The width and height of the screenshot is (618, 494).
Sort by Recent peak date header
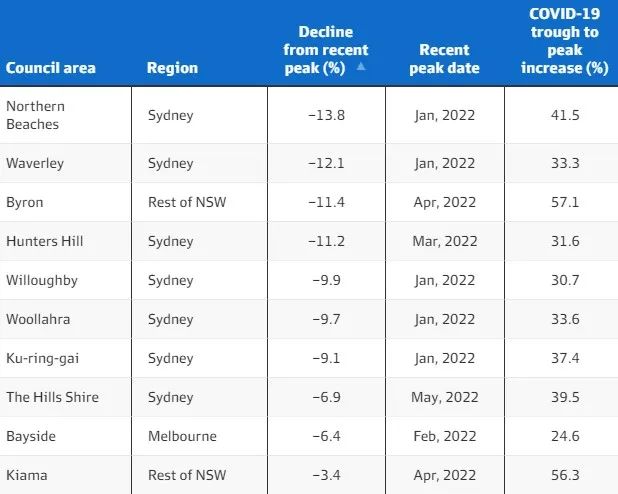click(x=444, y=59)
